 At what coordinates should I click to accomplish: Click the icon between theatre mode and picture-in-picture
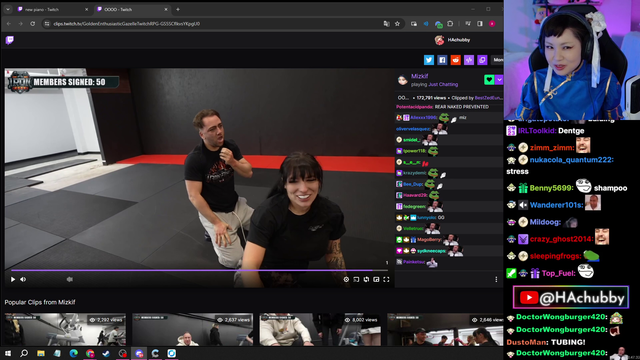[366, 279]
